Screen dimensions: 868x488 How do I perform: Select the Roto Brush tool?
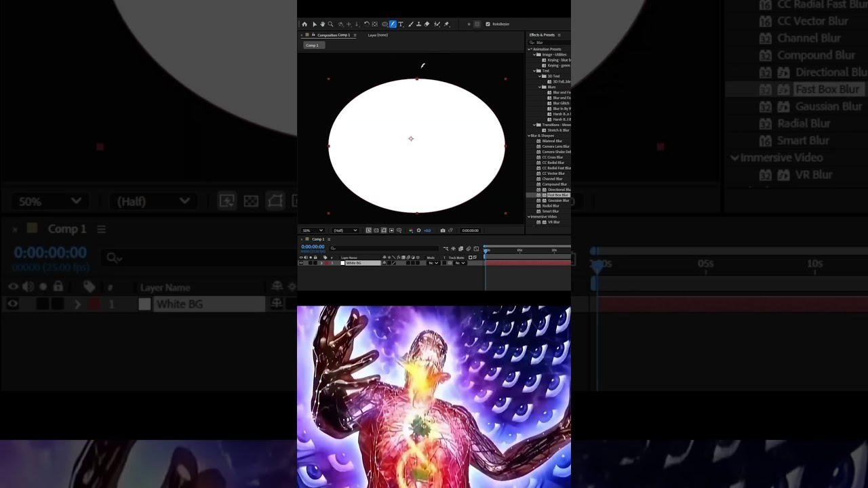coord(437,24)
